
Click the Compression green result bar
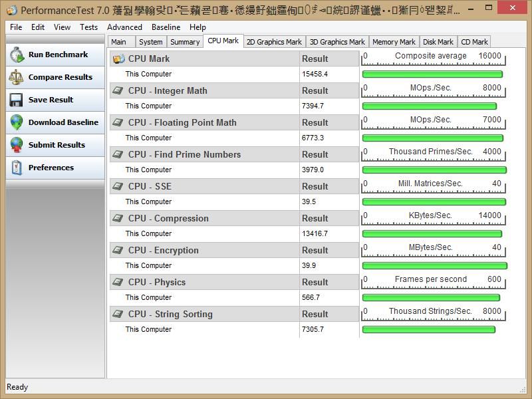(432, 234)
